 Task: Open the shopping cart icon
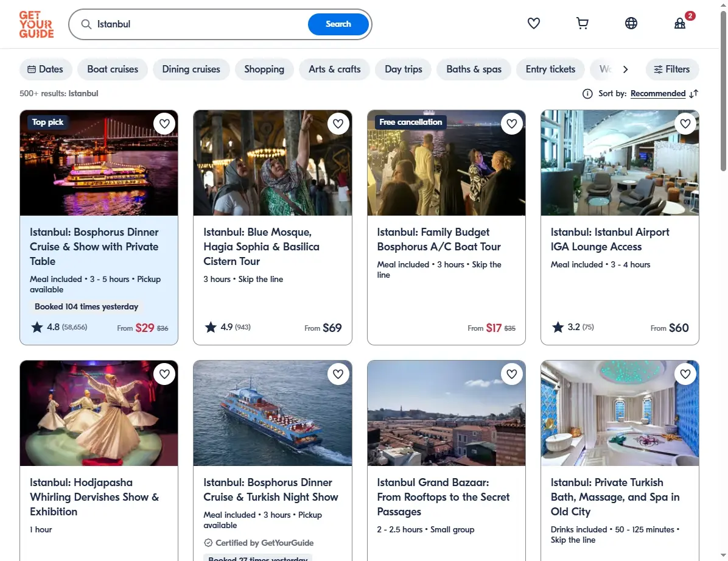(582, 23)
